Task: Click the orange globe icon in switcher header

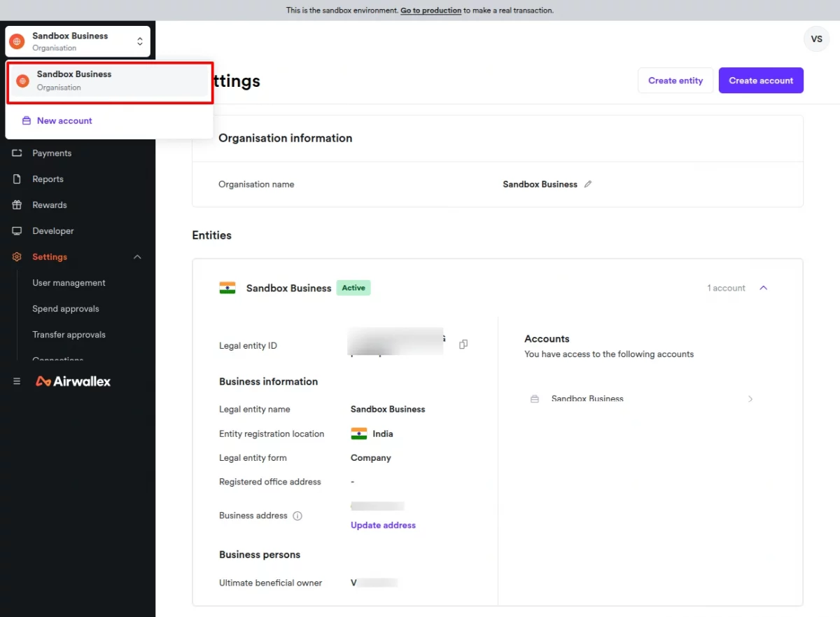Action: click(17, 41)
